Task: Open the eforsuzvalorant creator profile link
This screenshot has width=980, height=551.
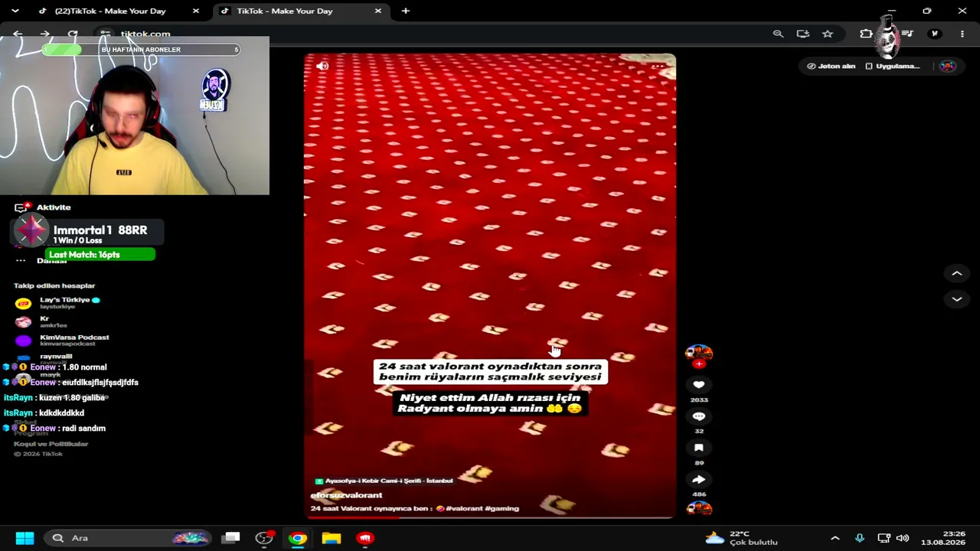Action: 346,495
